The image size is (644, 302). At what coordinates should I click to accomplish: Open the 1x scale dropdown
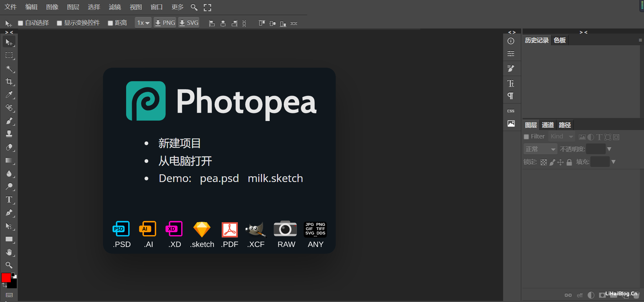(143, 23)
